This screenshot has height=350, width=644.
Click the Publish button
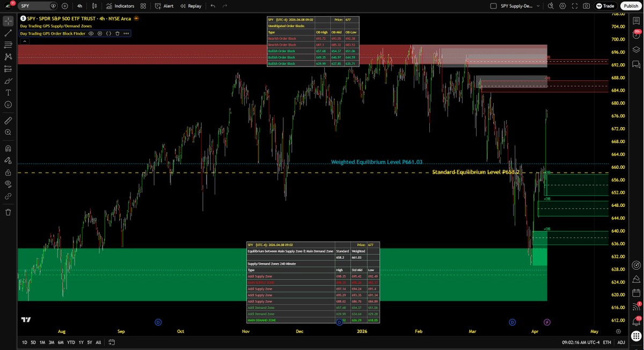pos(631,6)
